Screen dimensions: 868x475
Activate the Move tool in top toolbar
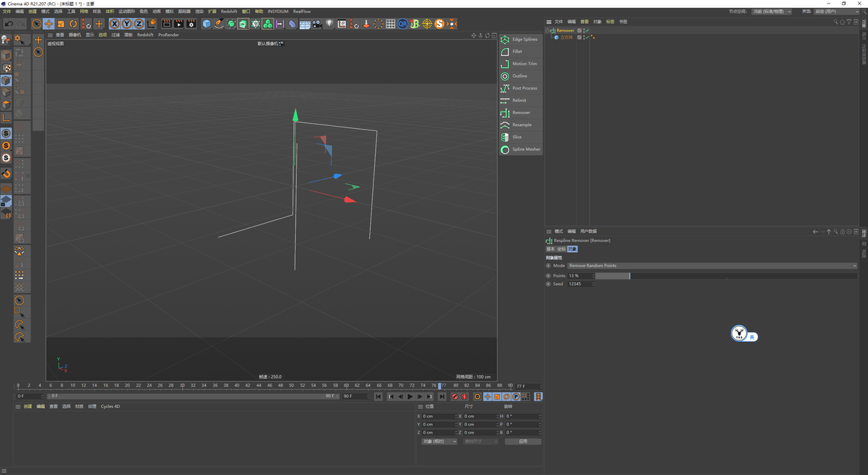click(49, 24)
